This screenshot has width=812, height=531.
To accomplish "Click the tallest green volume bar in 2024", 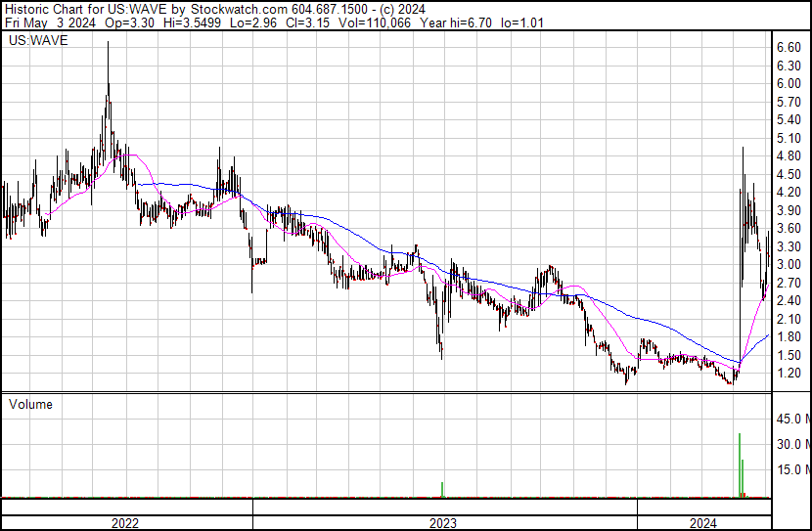I will point(740,465).
